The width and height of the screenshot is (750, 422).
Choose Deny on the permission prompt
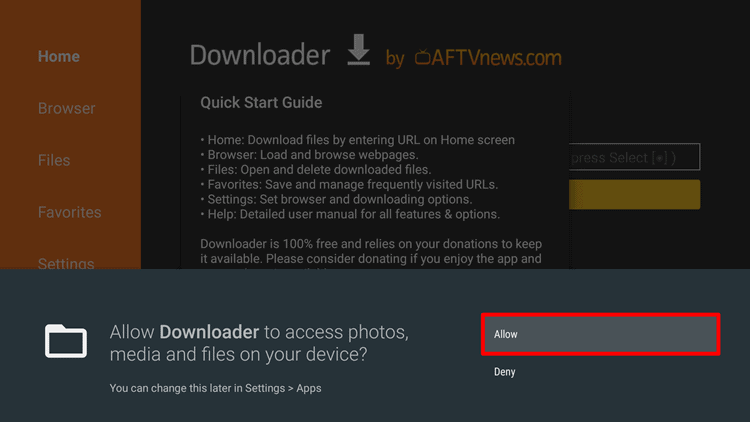click(505, 372)
